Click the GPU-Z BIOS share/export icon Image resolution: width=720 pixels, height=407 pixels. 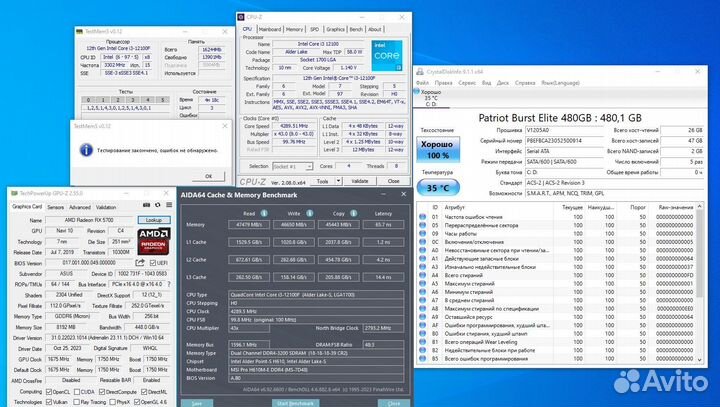pyautogui.click(x=140, y=263)
